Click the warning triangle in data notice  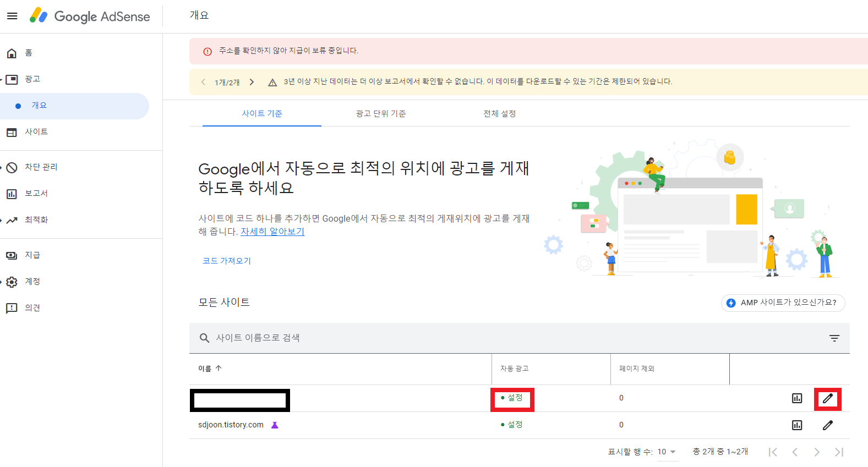[272, 82]
